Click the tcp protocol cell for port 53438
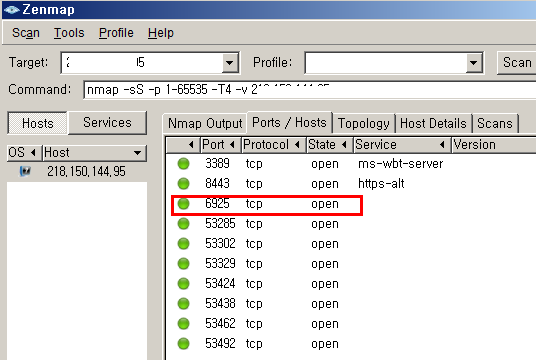The image size is (536, 360). pos(254,304)
